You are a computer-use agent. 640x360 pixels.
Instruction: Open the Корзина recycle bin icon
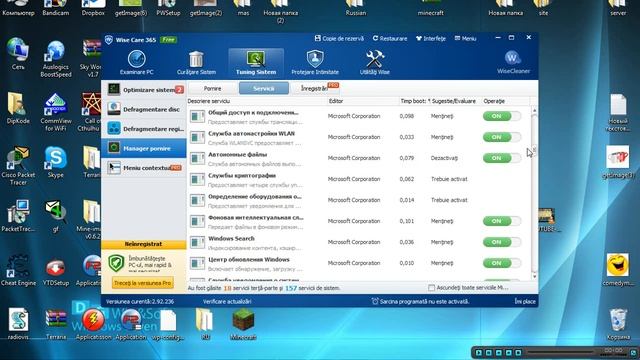click(618, 324)
